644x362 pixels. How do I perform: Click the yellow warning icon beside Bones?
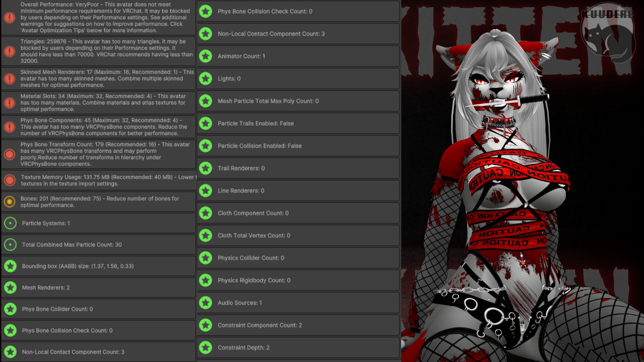click(9, 202)
